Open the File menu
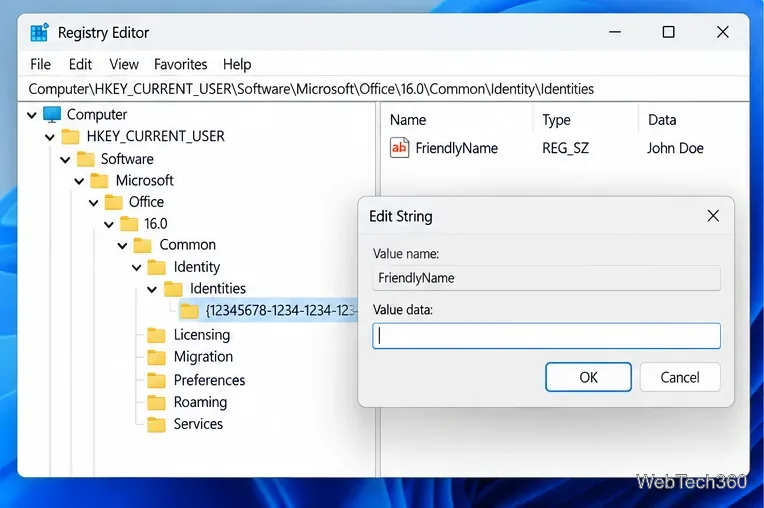Screen dimensions: 764x508 pyautogui.click(x=40, y=64)
